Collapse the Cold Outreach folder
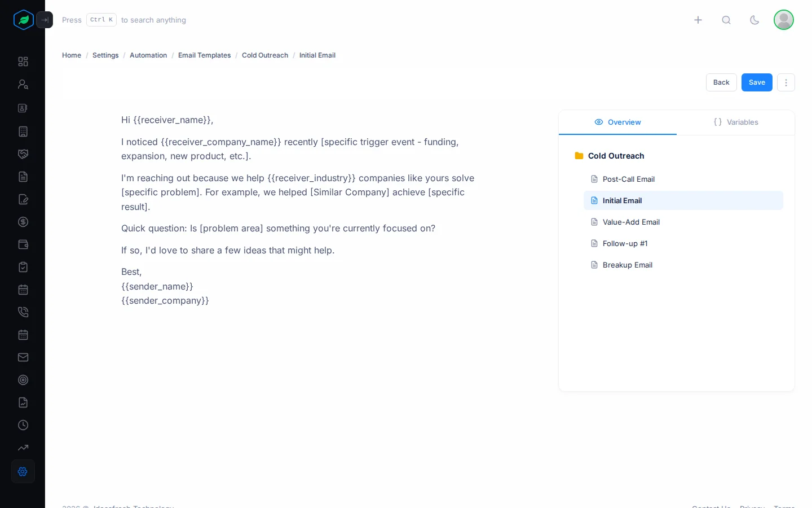Screen dimensions: 812x508 tap(609, 156)
